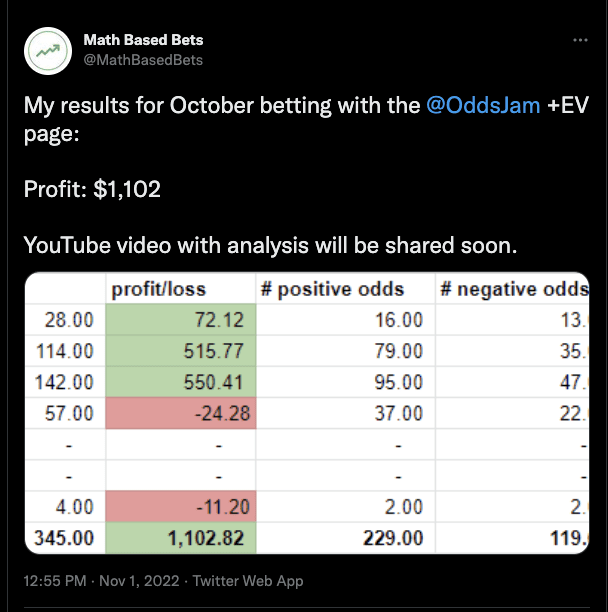
Task: Click the Math Based Bets display name
Action: [143, 40]
